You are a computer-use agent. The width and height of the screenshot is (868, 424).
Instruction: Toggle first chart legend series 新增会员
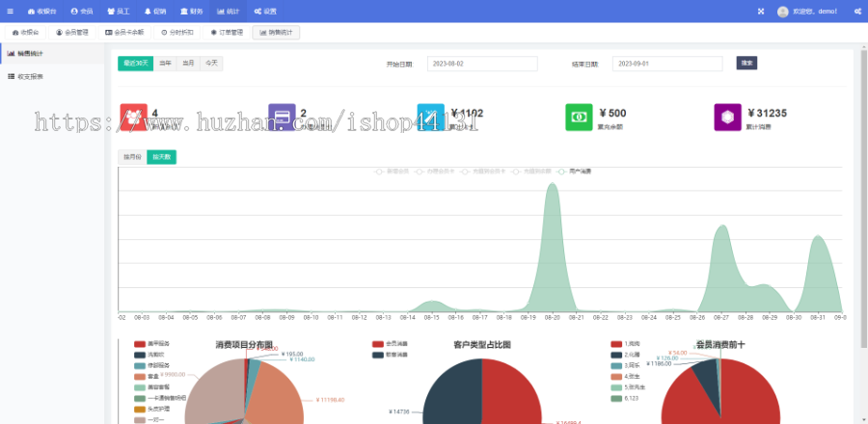[392, 172]
